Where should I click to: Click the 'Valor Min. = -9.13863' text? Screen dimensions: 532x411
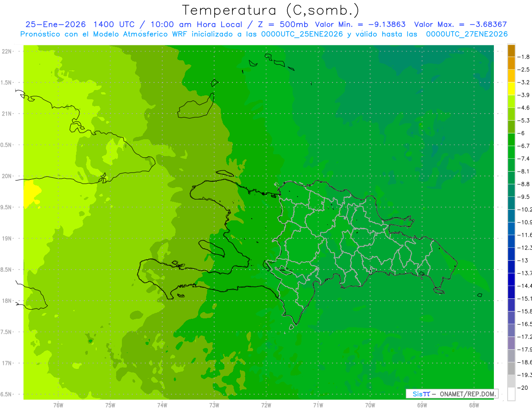click(360, 24)
